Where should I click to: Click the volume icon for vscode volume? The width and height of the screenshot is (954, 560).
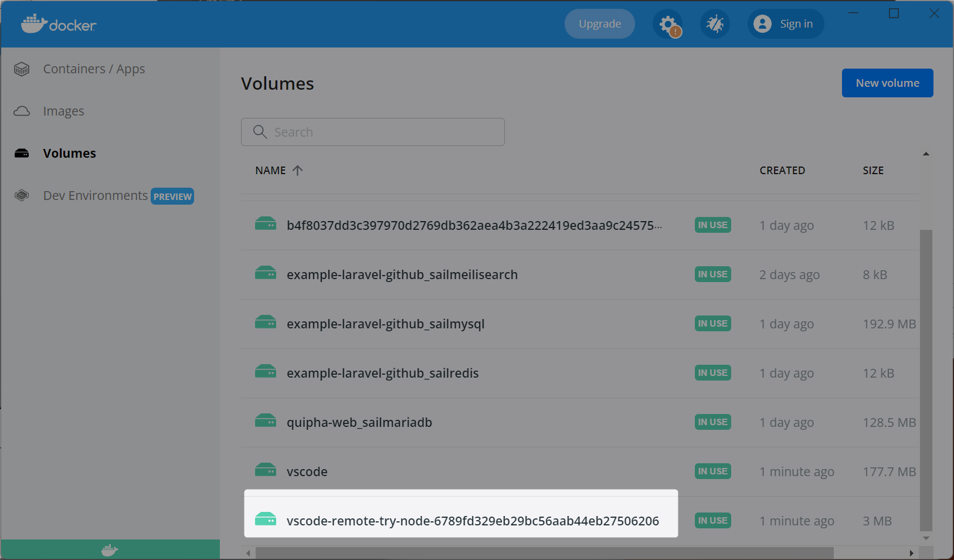click(x=266, y=470)
